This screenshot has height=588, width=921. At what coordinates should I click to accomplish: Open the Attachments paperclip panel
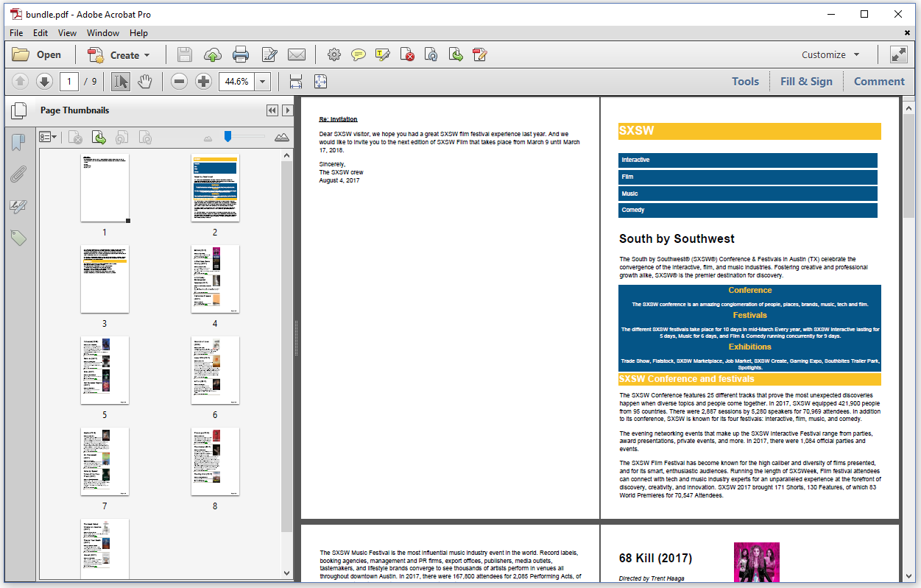[18, 174]
